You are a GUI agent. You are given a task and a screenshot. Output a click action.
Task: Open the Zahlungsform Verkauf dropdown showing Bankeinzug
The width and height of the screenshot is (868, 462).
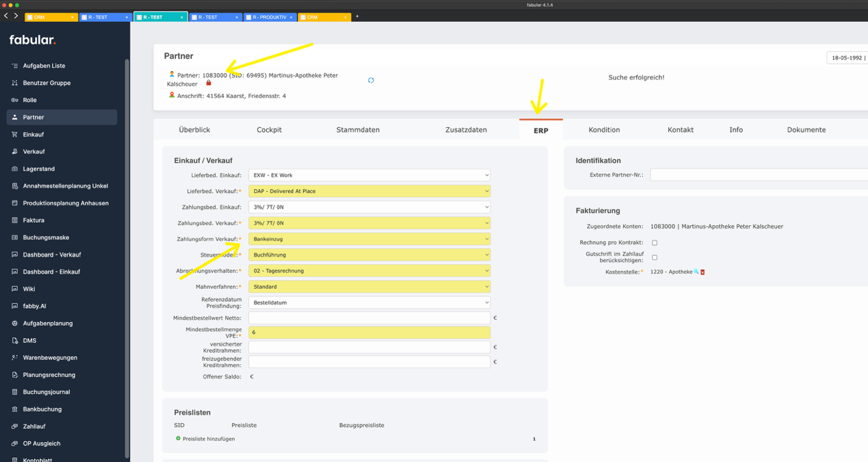369,238
